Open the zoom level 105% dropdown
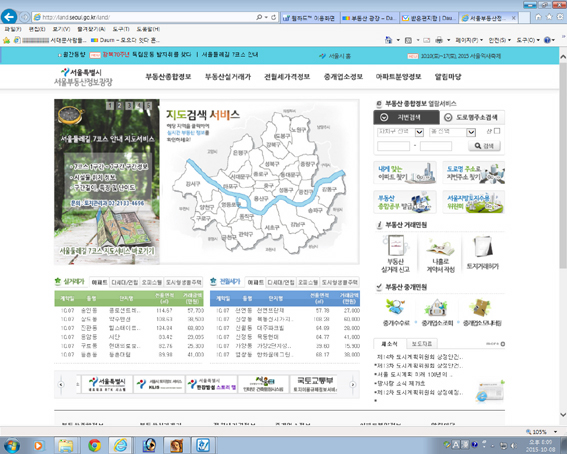567x454 pixels. point(555,432)
